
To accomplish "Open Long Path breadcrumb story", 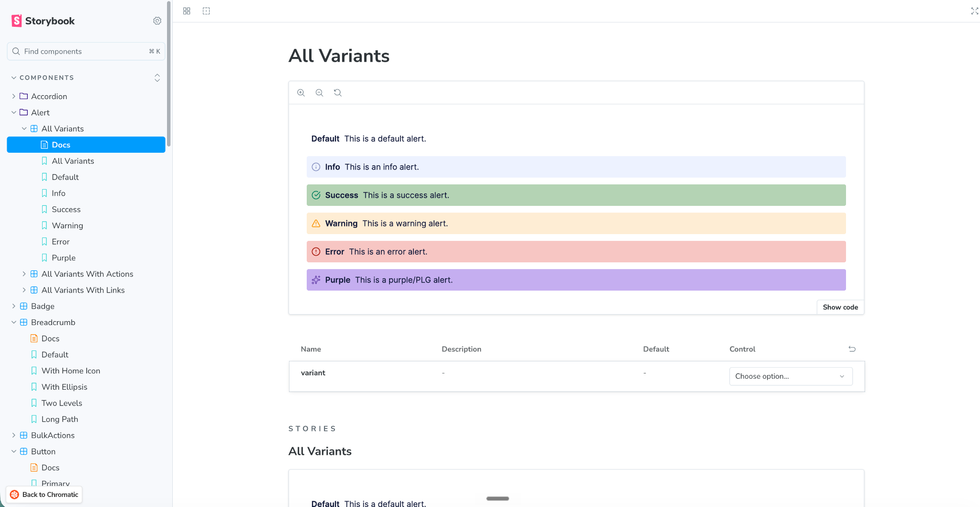I will click(60, 419).
